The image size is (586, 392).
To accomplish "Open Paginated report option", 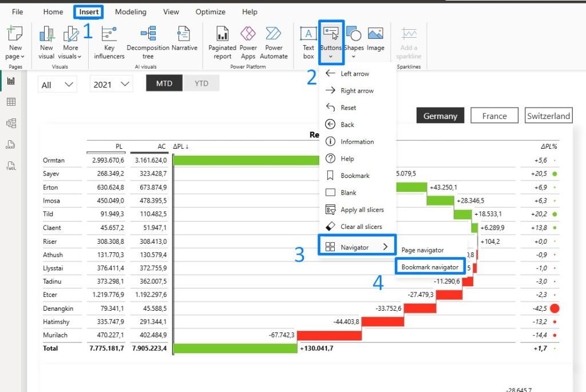I will pos(223,42).
